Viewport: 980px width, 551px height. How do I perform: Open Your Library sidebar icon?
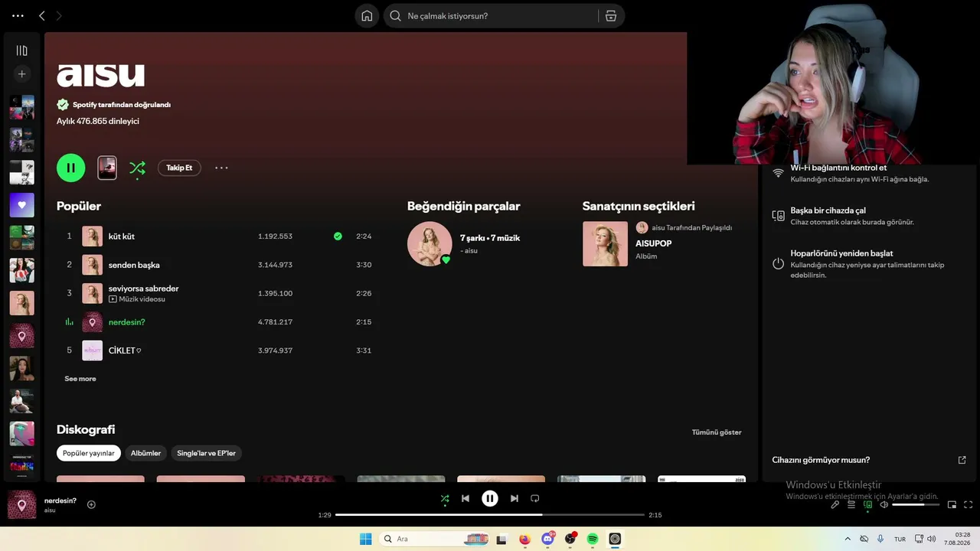(x=21, y=51)
